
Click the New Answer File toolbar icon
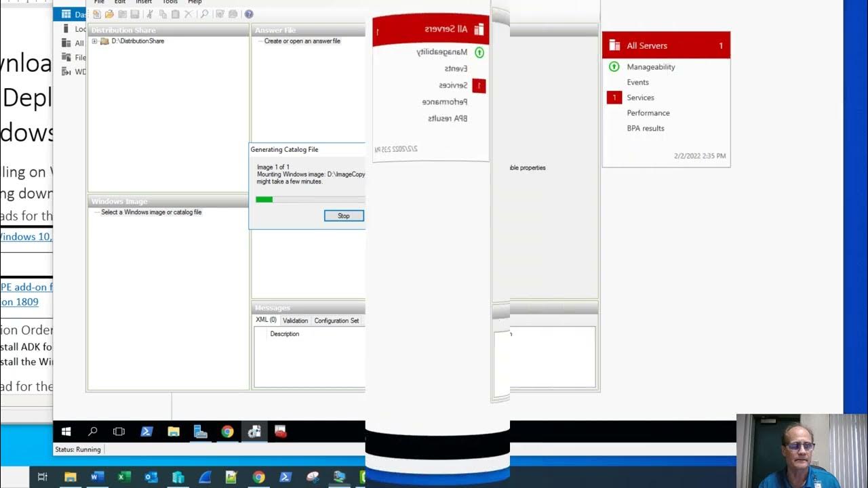pyautogui.click(x=97, y=14)
